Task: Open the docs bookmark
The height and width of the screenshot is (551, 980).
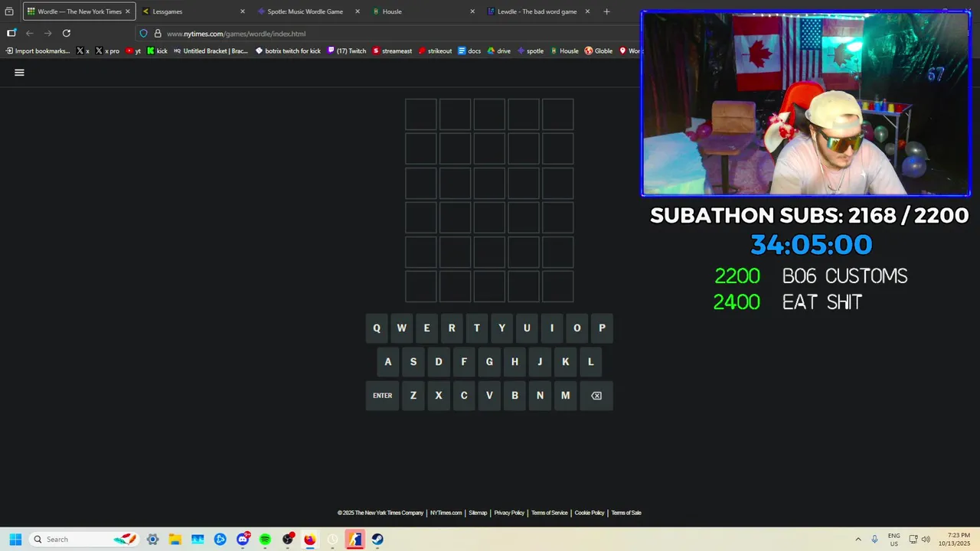Action: [x=469, y=51]
